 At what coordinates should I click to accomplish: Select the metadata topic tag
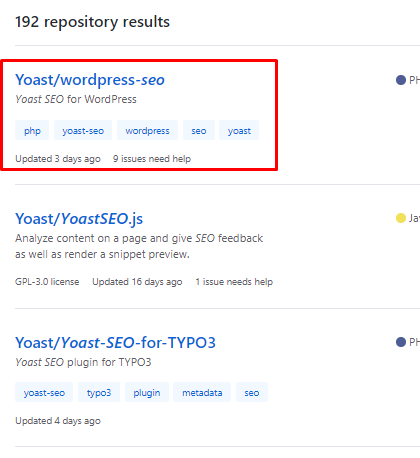pos(202,392)
